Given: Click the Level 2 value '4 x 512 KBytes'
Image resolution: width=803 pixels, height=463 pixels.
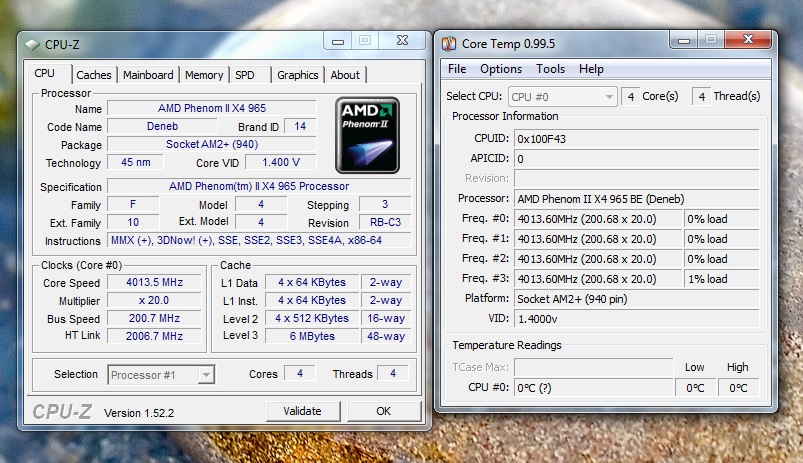Looking at the screenshot, I should tap(312, 318).
